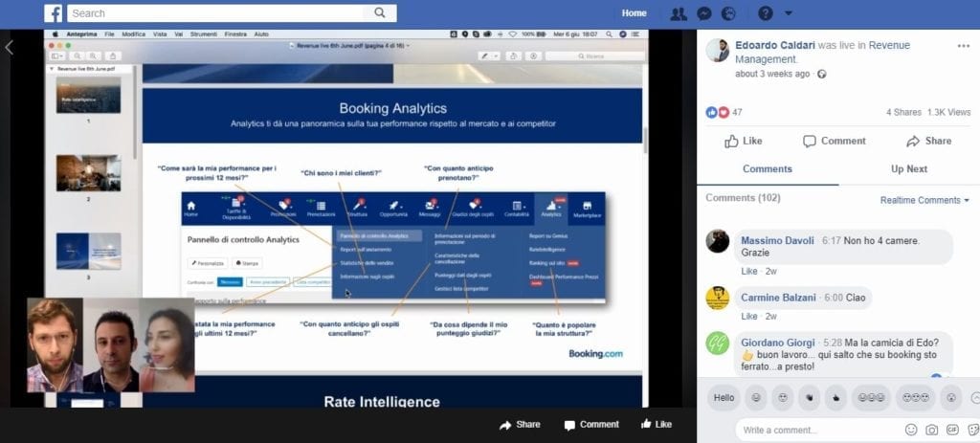
Task: Click Comment button in the right panel
Action: tap(835, 142)
